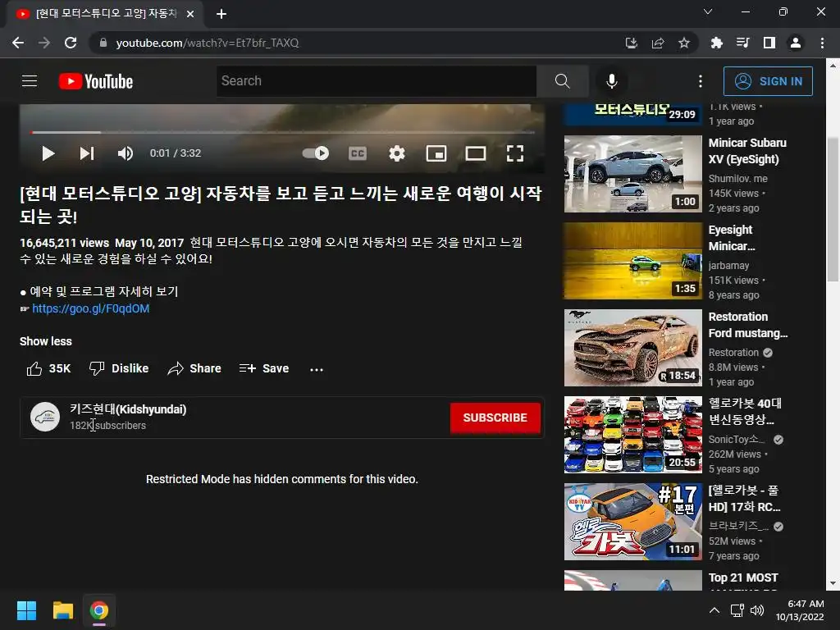Image resolution: width=840 pixels, height=630 pixels.
Task: Click the search magnifier button
Action: [562, 81]
